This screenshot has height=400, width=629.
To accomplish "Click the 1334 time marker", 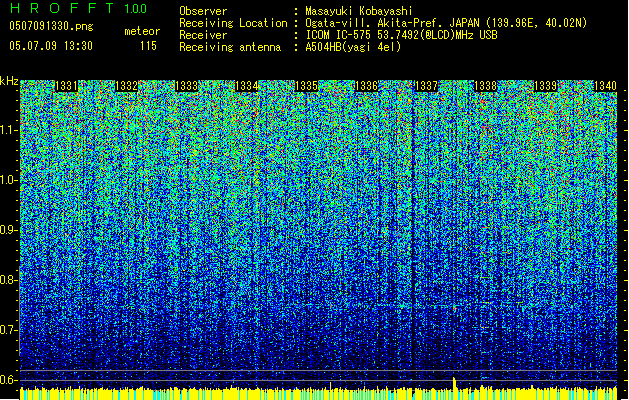I will [x=246, y=86].
